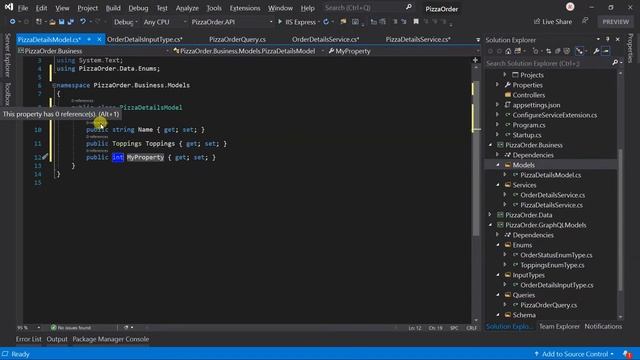Collapse the namespace code block
Image resolution: width=640 pixels, height=360 pixels.
point(54,85)
